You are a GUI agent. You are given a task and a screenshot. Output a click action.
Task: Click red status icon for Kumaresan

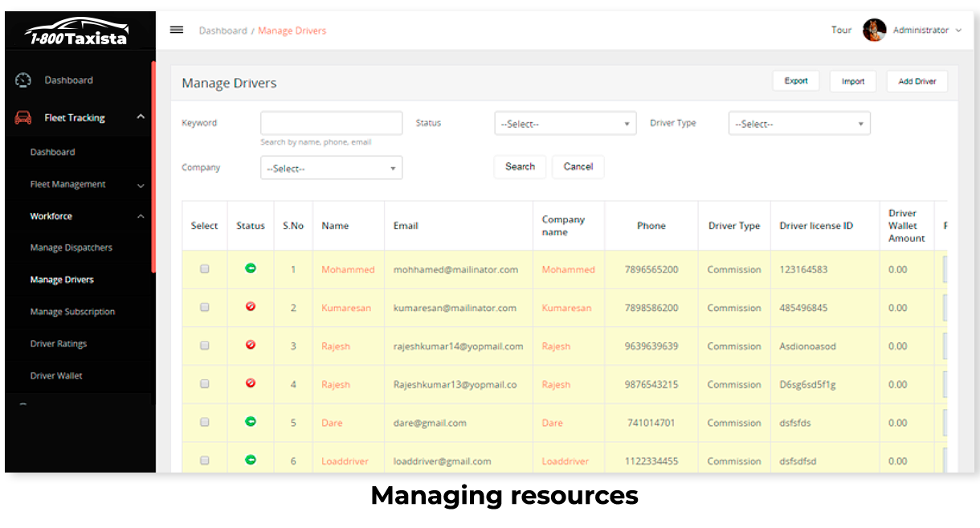point(251,307)
